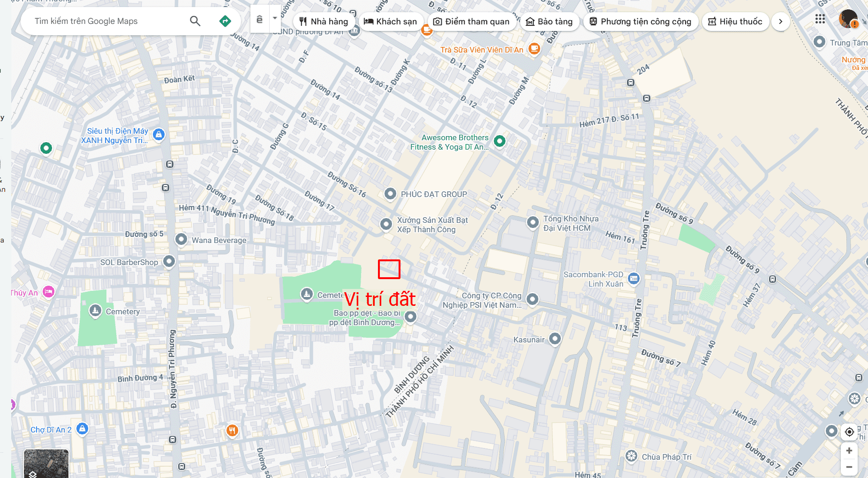Viewport: 868px width, 478px height.
Task: Switch to satellite layer thumbnail
Action: click(x=46, y=463)
